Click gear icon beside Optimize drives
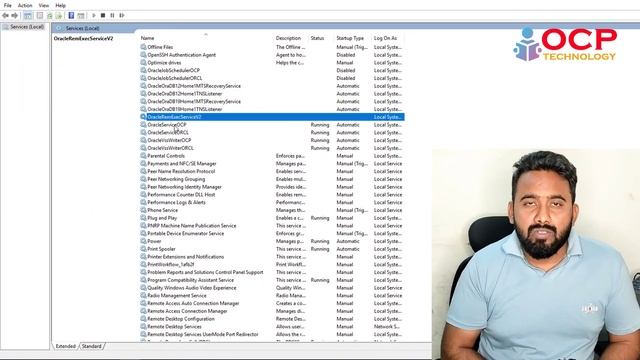Viewport: 640px width, 360px height. click(143, 62)
